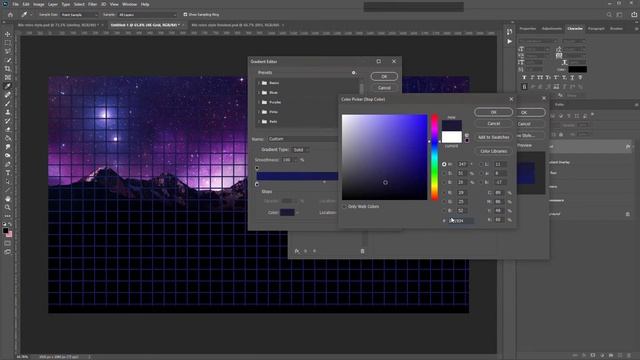This screenshot has height=360, width=640.
Task: Click OK in the Gradient Editor
Action: pyautogui.click(x=384, y=76)
